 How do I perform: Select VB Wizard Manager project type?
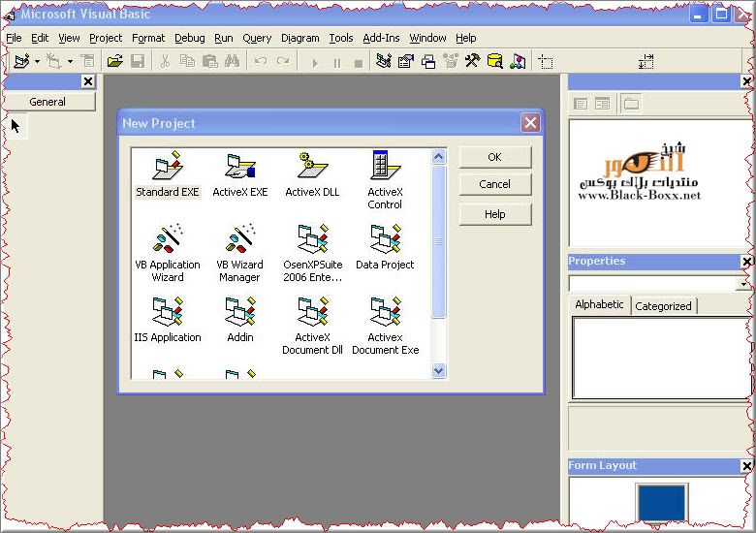click(239, 253)
